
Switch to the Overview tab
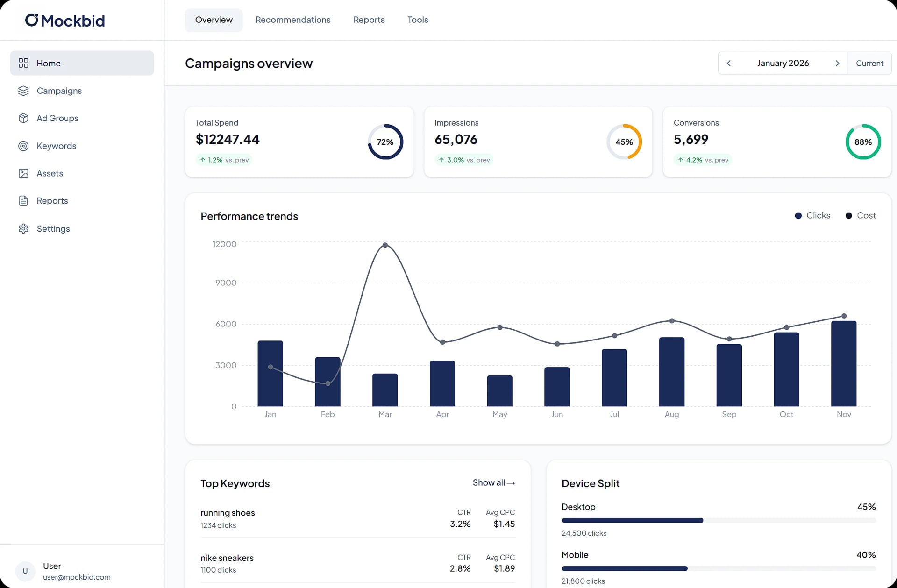(214, 20)
